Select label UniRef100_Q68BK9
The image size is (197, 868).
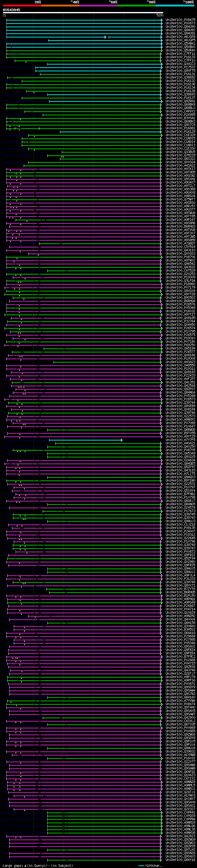point(180,104)
